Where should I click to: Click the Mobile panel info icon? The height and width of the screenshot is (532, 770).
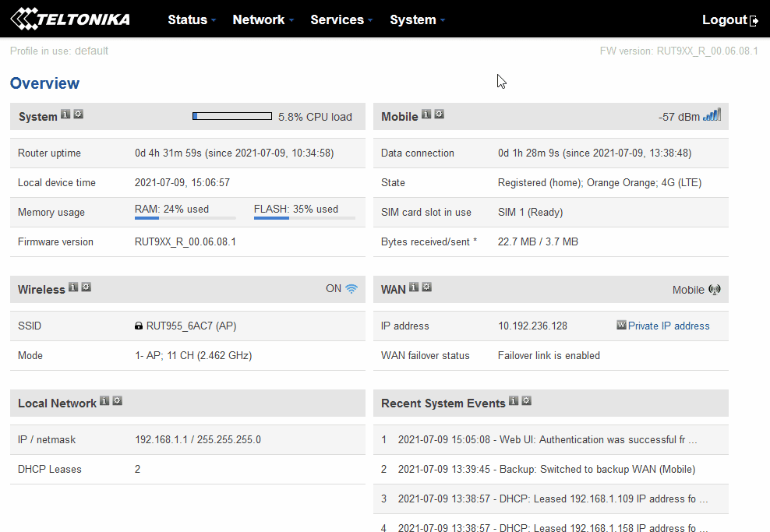click(x=426, y=115)
